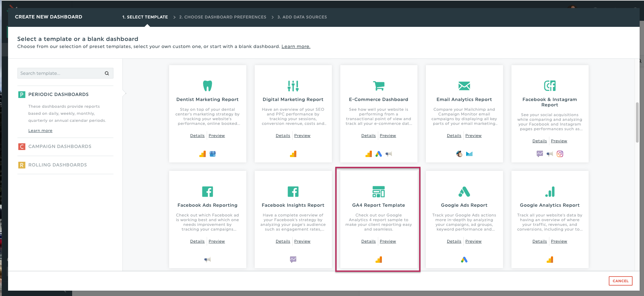Open Details for Google Ads Report

pyautogui.click(x=454, y=241)
